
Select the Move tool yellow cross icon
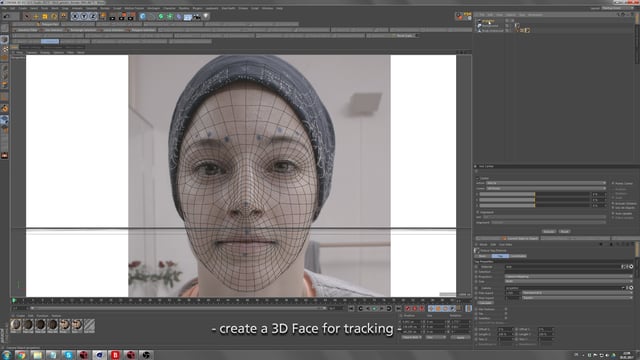coord(36,16)
